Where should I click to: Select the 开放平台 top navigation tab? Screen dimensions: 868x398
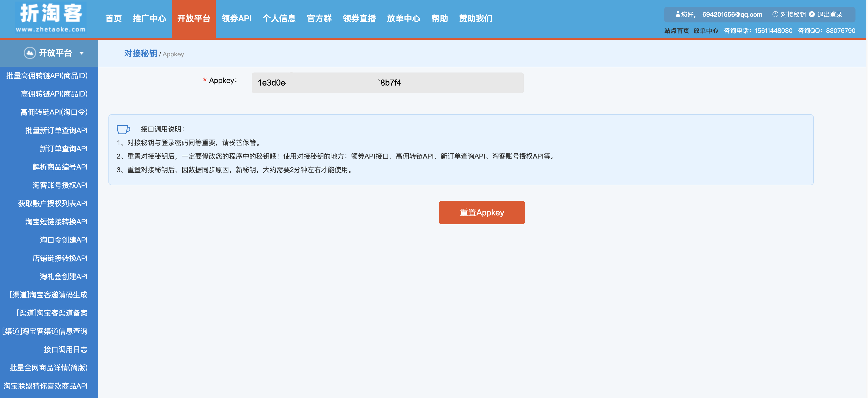pos(194,19)
